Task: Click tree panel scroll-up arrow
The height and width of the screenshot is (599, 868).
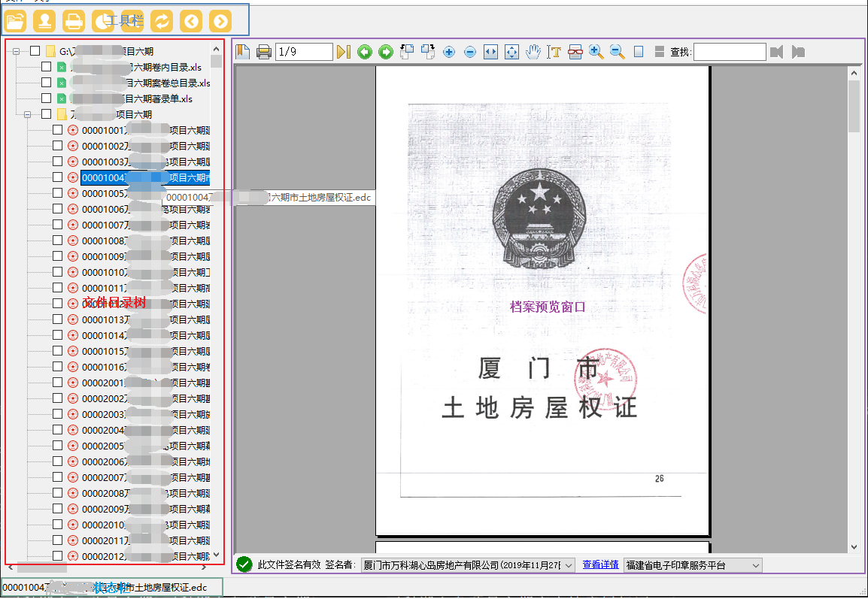Action: (x=216, y=49)
